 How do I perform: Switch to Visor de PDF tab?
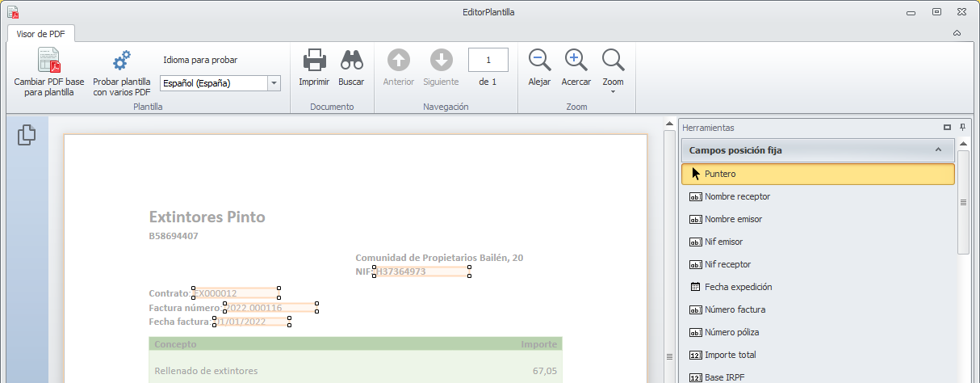(x=40, y=34)
